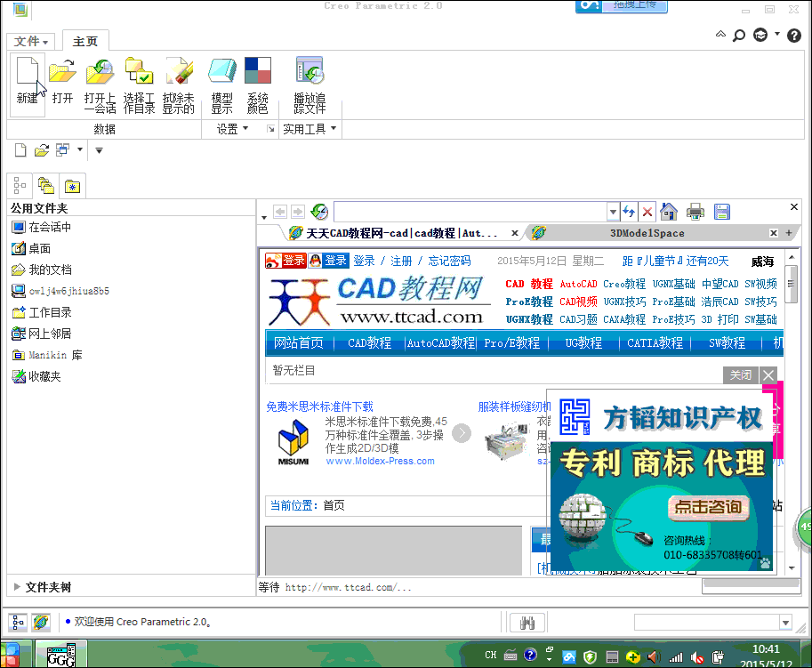The image size is (812, 668).
Task: Click the find binoculars icon
Action: click(527, 623)
